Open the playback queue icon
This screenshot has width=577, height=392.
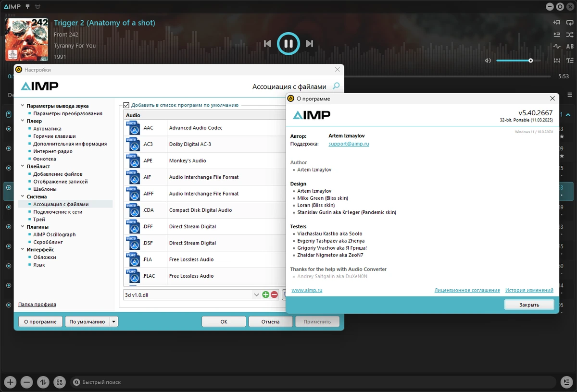[x=557, y=35]
